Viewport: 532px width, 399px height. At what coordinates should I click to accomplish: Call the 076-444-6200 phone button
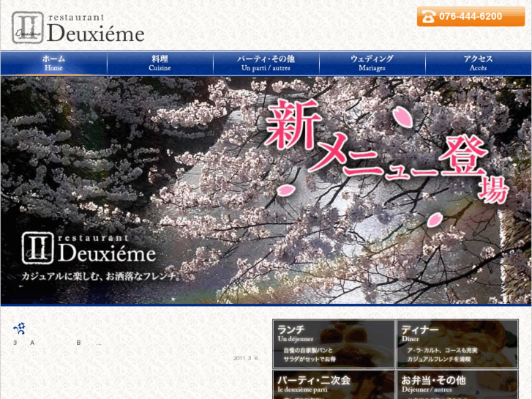pyautogui.click(x=471, y=16)
